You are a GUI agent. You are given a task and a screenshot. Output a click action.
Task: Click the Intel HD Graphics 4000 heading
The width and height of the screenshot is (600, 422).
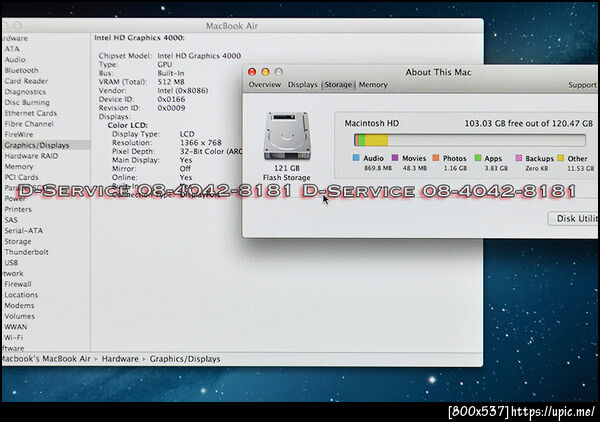(x=139, y=38)
